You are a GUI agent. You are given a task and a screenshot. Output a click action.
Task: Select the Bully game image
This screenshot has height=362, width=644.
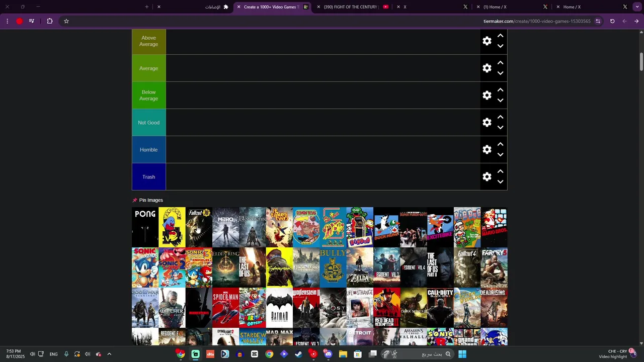333,267
